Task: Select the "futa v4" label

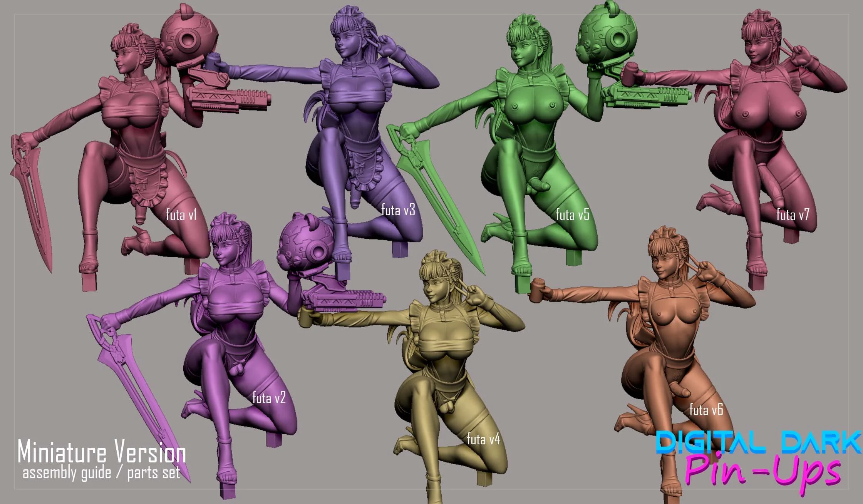Action: click(483, 439)
